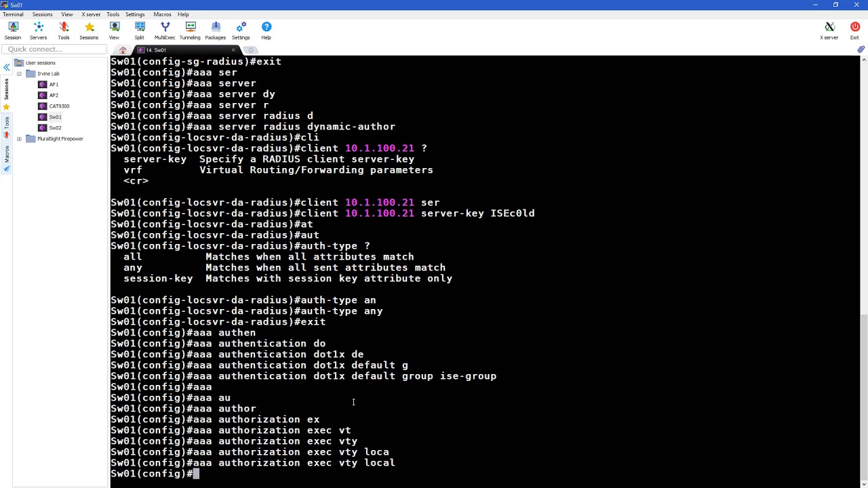Click the Quick connect field

(54, 49)
